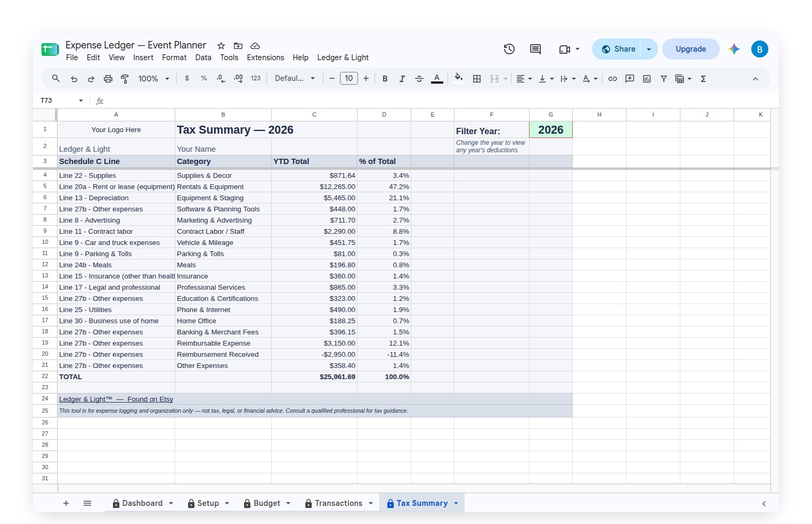Image resolution: width=812 pixels, height=524 pixels.
Task: Check cloud save status icon
Action: pos(255,46)
